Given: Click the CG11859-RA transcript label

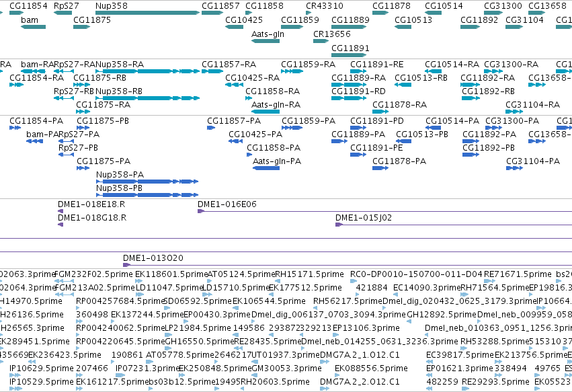Looking at the screenshot, I should [x=308, y=65].
